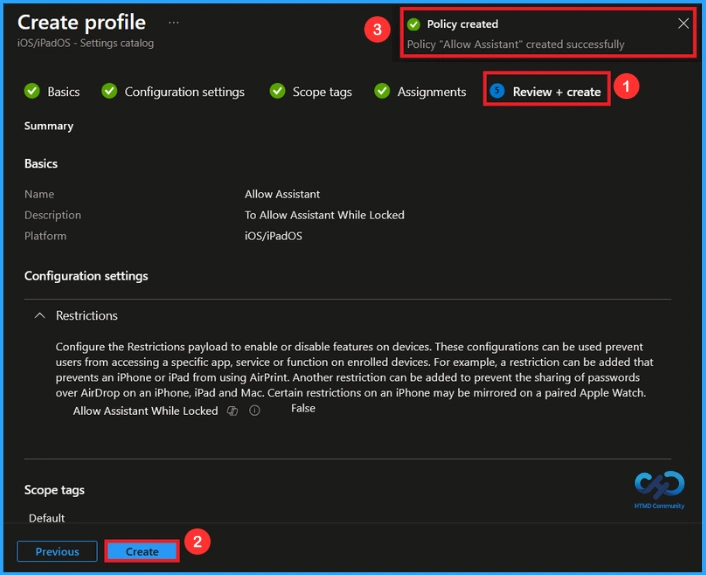Click the description To Allow Assistant While Locked
The width and height of the screenshot is (706, 575).
[x=325, y=215]
